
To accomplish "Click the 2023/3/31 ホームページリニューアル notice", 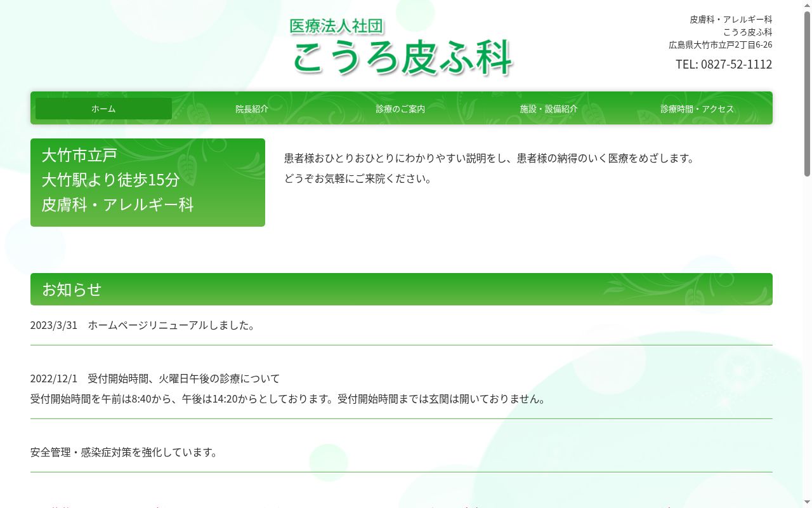I will (143, 325).
